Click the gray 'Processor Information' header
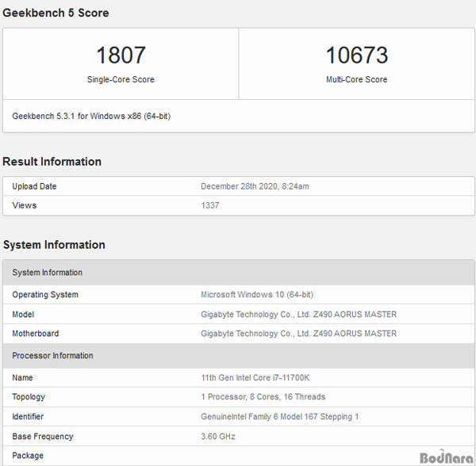This screenshot has width=476, height=466. point(239,356)
